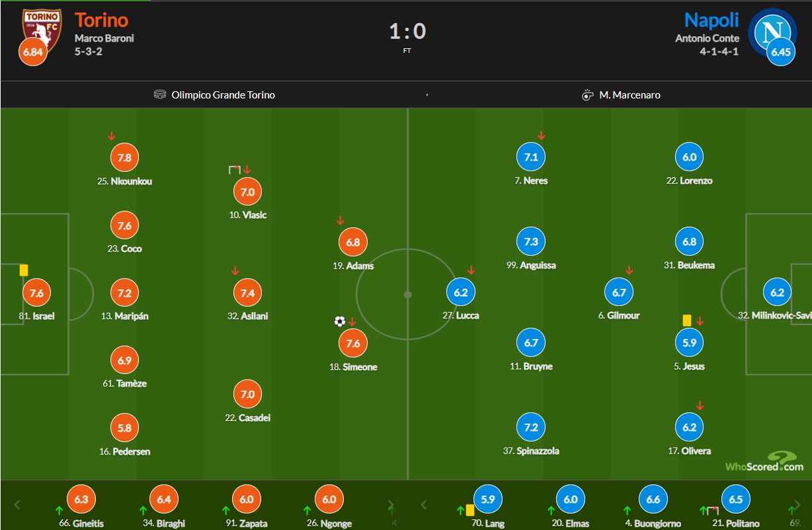Show previous Torino substitutes with far-left arrow
Viewport: 812px width, 530px height.
[x=17, y=505]
